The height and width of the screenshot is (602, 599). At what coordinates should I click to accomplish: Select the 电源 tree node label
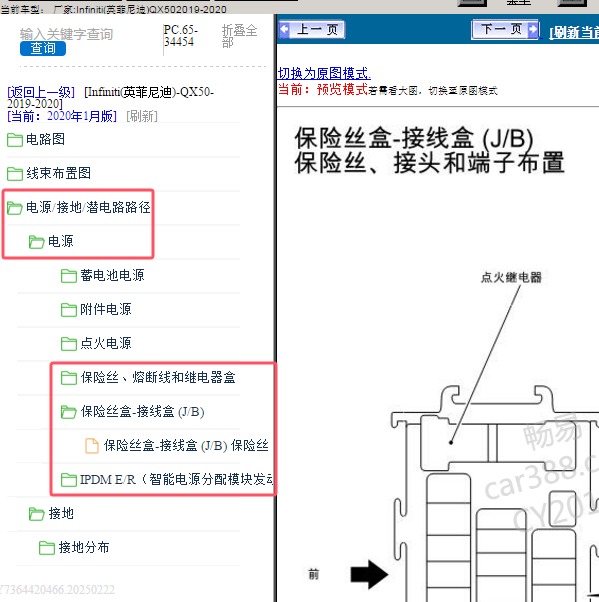(61, 241)
